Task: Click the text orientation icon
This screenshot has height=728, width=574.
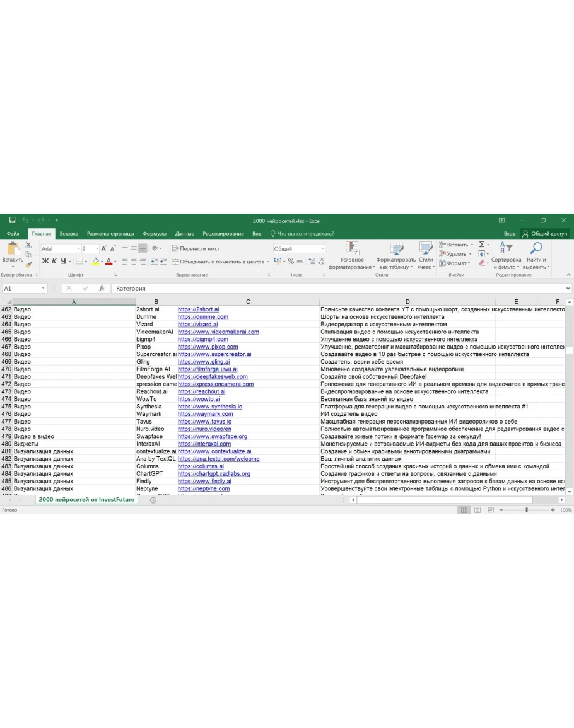Action: [x=155, y=248]
